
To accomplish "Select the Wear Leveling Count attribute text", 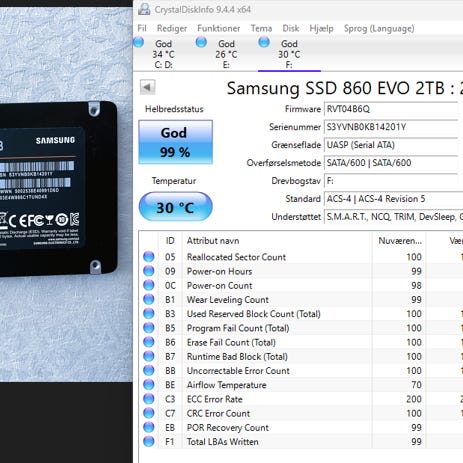I will pos(228,300).
